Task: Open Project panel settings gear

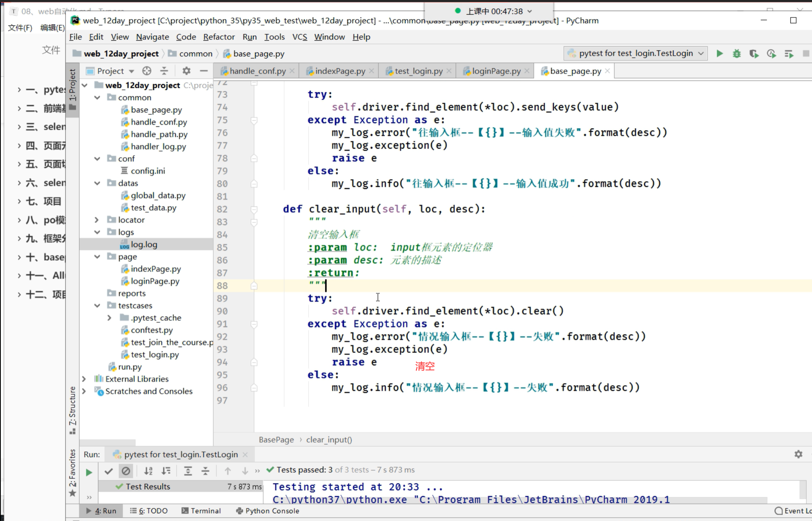Action: (186, 71)
